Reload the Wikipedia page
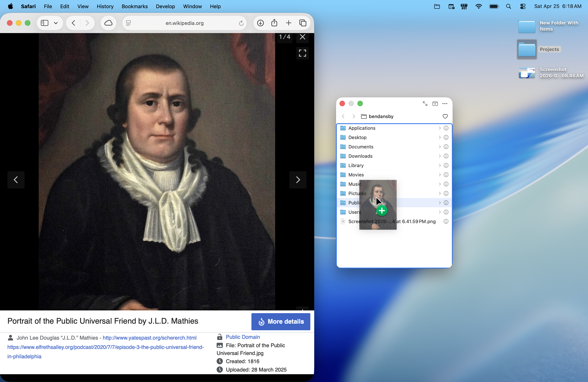588x382 pixels. [x=241, y=23]
